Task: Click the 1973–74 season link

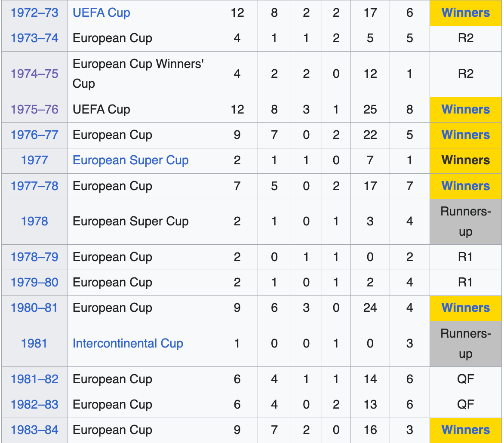Action: click(x=34, y=38)
